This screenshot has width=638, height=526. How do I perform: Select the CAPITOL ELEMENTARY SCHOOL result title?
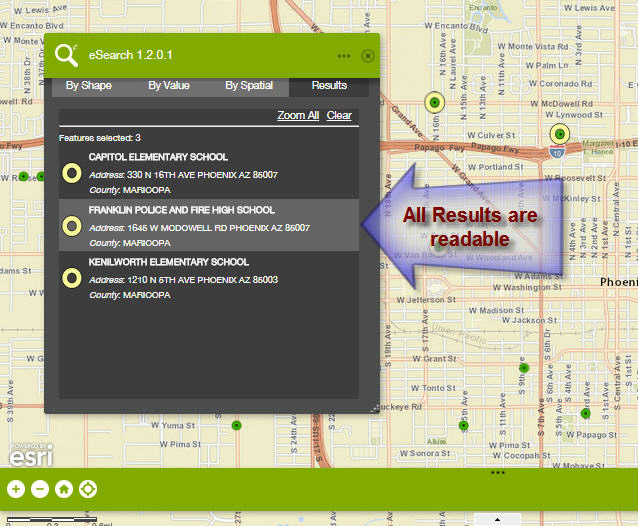coord(158,157)
